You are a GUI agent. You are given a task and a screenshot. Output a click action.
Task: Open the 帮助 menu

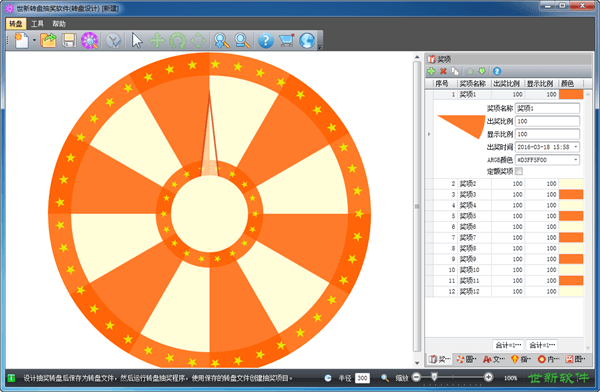pyautogui.click(x=59, y=24)
